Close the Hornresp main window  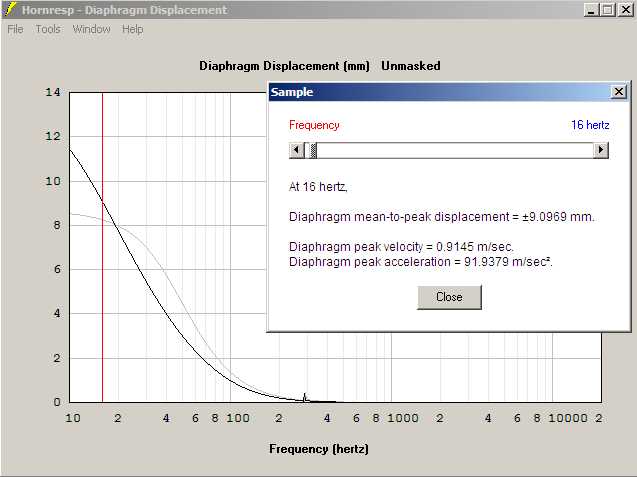pos(626,10)
